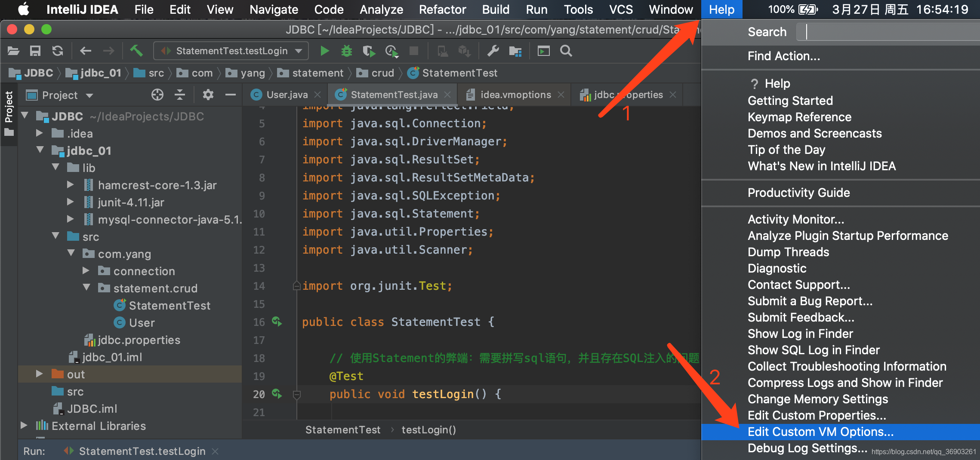The image size is (980, 460).
Task: Expand the .idea folder node
Action: pos(40,133)
